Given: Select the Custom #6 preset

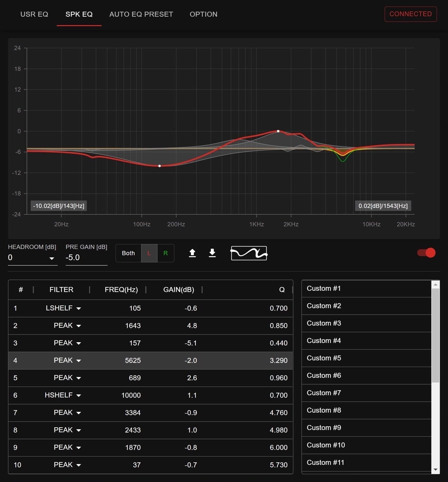Looking at the screenshot, I should tap(366, 376).
